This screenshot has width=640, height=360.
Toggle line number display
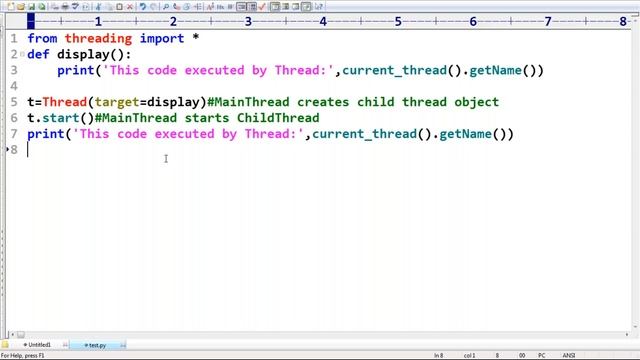click(252, 7)
